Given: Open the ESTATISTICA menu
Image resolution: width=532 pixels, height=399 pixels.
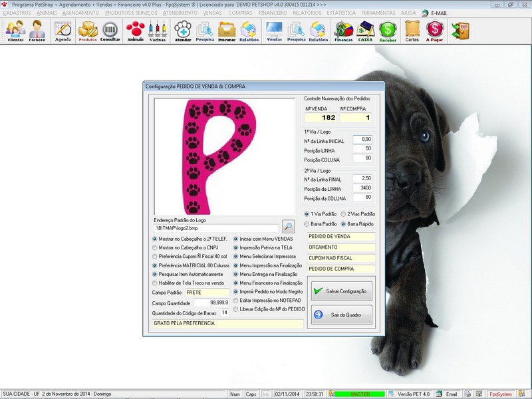Looking at the screenshot, I should tap(340, 12).
